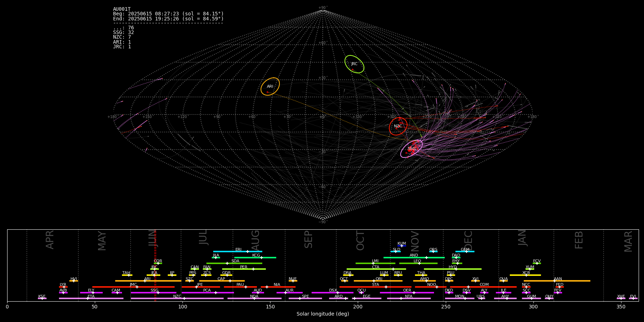Click the GEM shower bar in timeline
The height and width of the screenshot is (322, 644).
(465, 252)
